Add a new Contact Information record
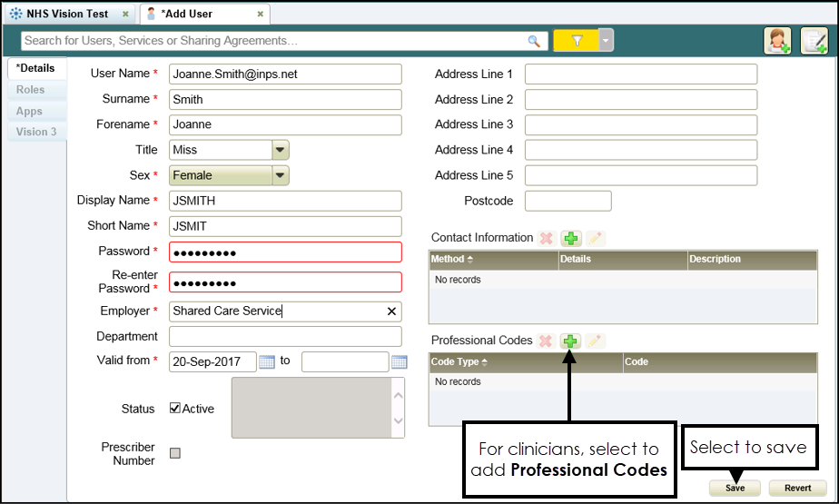This screenshot has width=839, height=504. click(570, 239)
